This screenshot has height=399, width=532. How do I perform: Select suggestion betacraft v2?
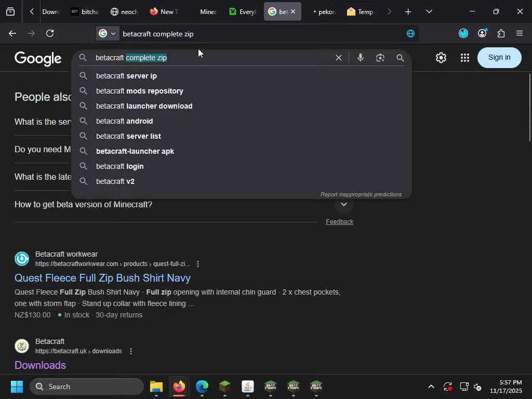point(242,181)
